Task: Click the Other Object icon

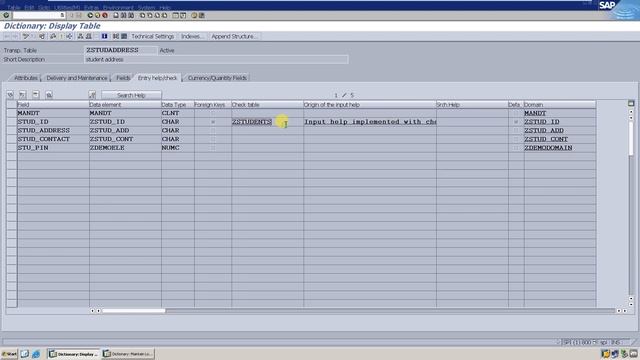Action: (42, 36)
